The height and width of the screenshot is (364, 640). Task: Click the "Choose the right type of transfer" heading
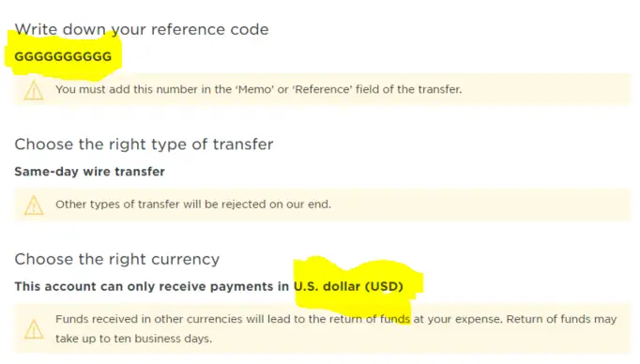144,144
